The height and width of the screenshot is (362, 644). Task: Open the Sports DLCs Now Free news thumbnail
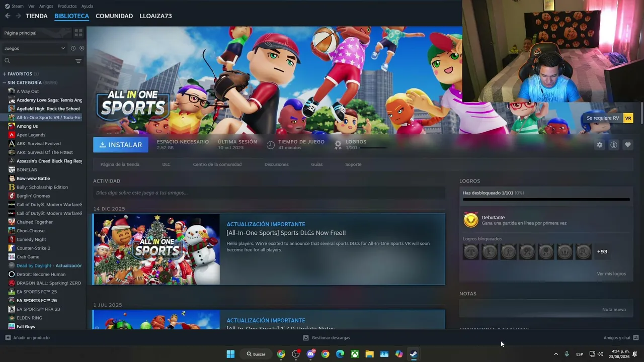pos(156,249)
